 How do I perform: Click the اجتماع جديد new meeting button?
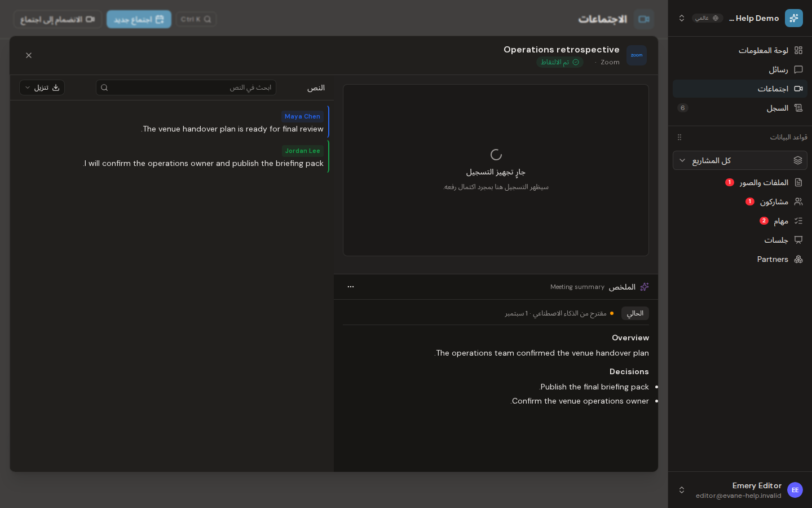(139, 19)
